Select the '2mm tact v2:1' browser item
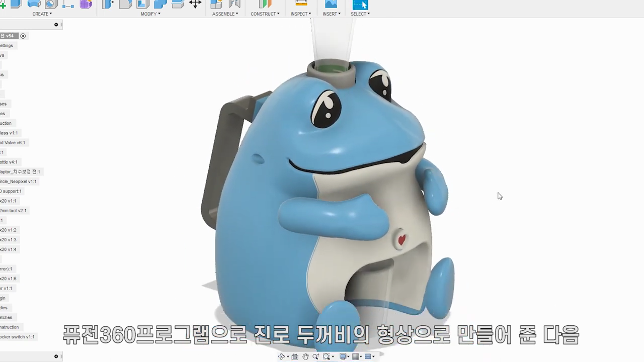This screenshot has height=362, width=644. point(14,211)
